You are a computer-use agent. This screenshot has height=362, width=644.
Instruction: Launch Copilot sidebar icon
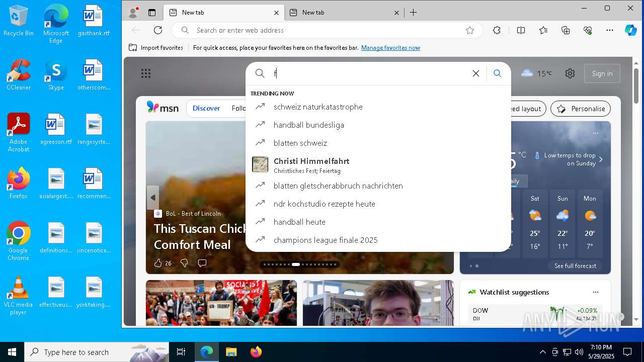pyautogui.click(x=631, y=30)
